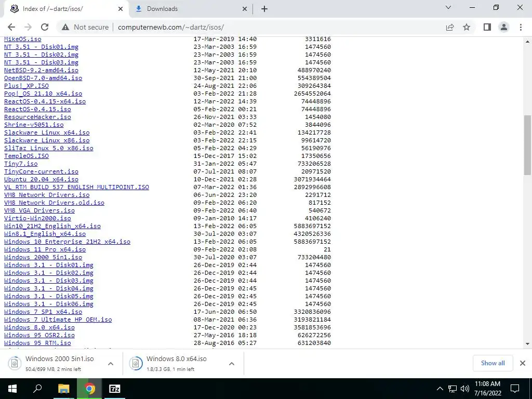Open OpenBSD-7.0-amd64.iso link
532x399 pixels.
click(43, 78)
